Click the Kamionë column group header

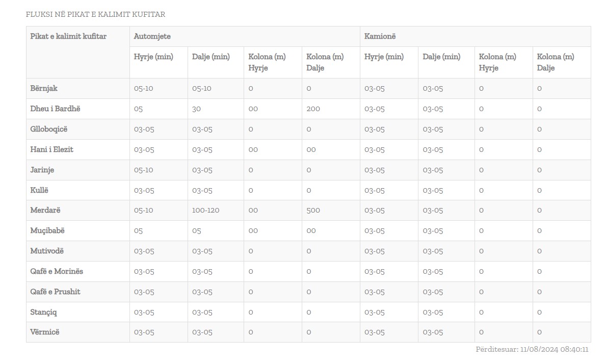(380, 36)
